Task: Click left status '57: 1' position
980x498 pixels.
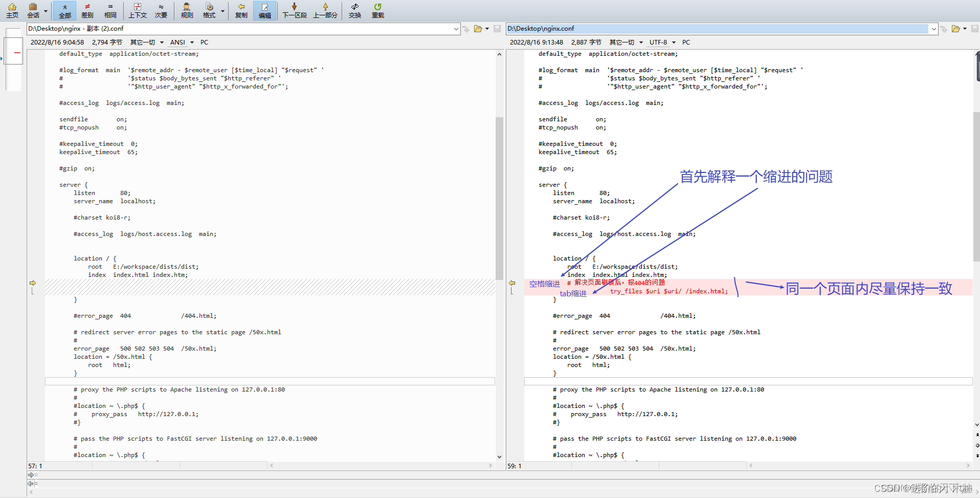Action: (x=35, y=466)
